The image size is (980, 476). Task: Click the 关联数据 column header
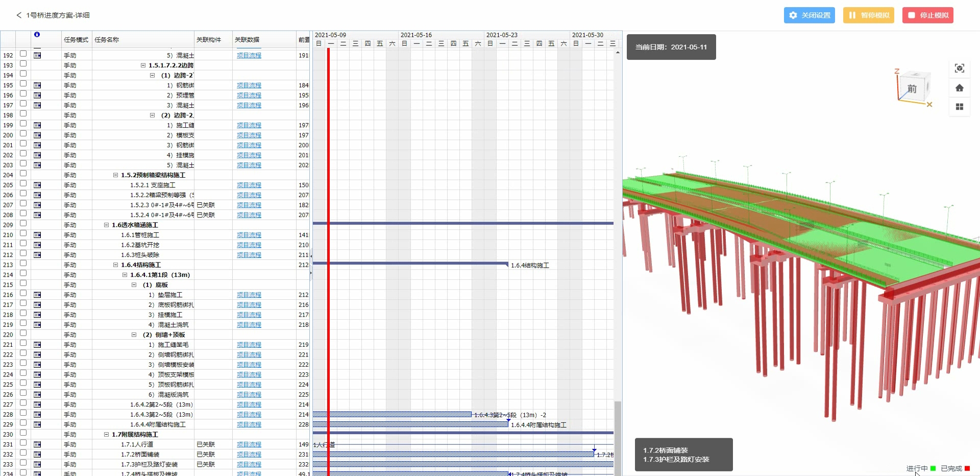(x=247, y=40)
